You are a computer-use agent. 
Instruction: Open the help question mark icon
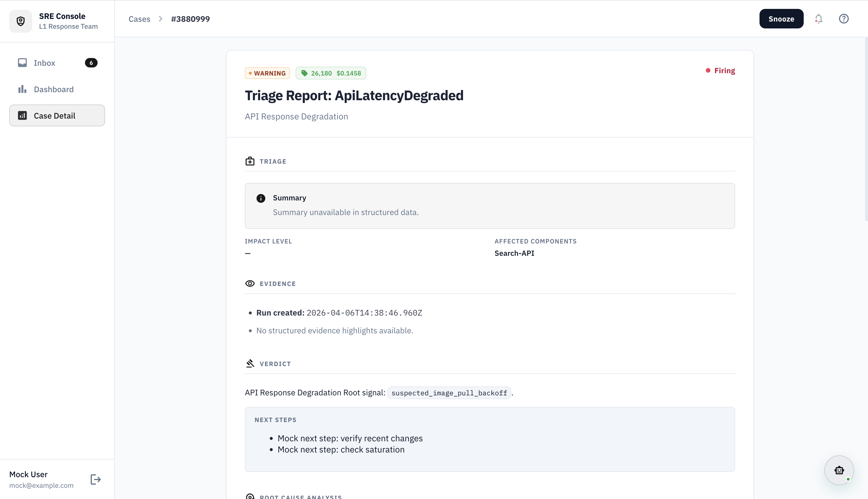pyautogui.click(x=844, y=19)
